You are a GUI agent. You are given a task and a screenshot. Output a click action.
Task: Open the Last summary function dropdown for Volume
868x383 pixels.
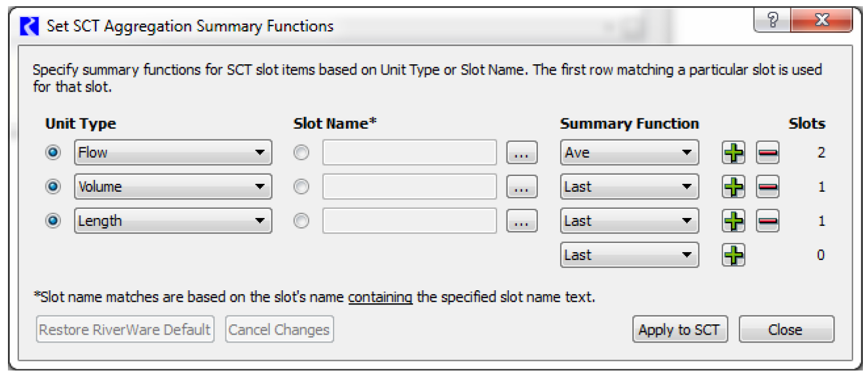point(630,187)
